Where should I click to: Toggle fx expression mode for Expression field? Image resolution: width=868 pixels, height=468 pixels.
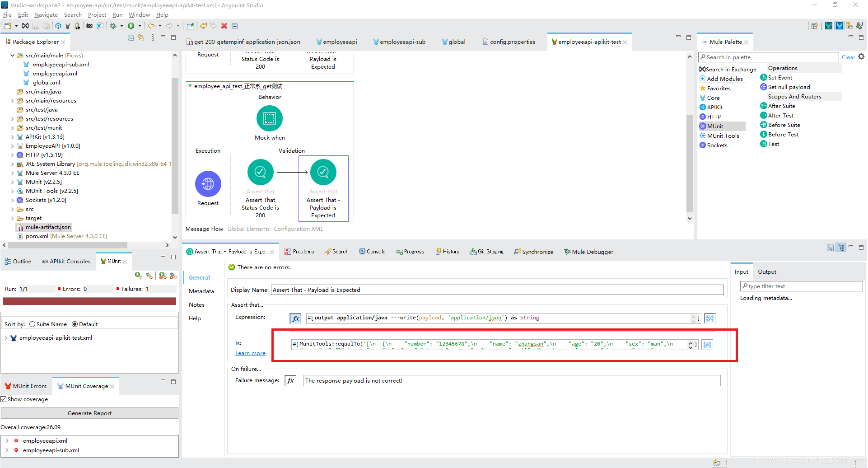295,318
